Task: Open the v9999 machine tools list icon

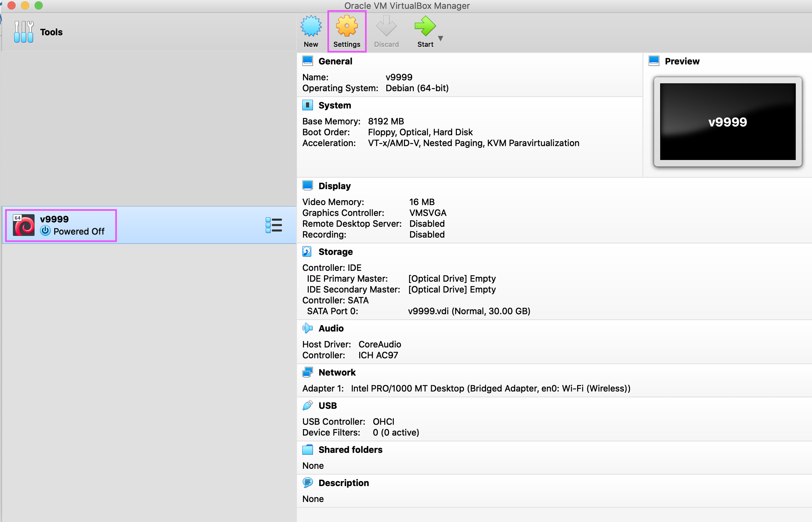Action: point(274,225)
